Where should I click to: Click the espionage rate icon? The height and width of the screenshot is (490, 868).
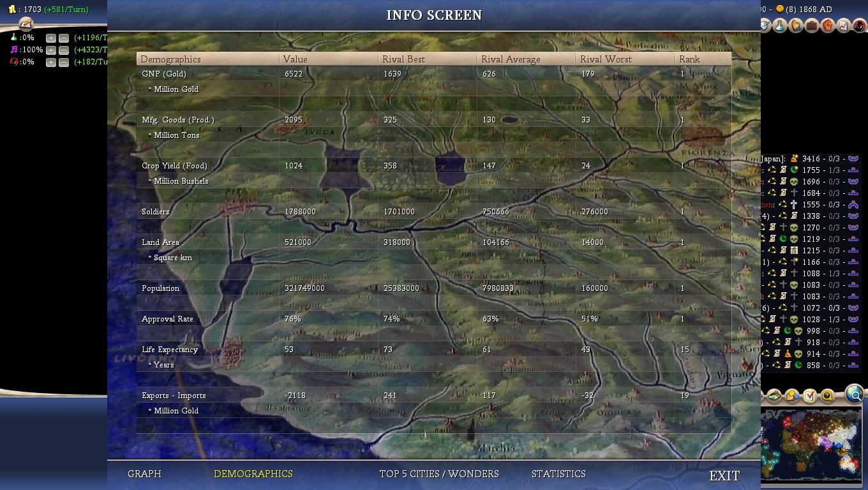click(13, 62)
